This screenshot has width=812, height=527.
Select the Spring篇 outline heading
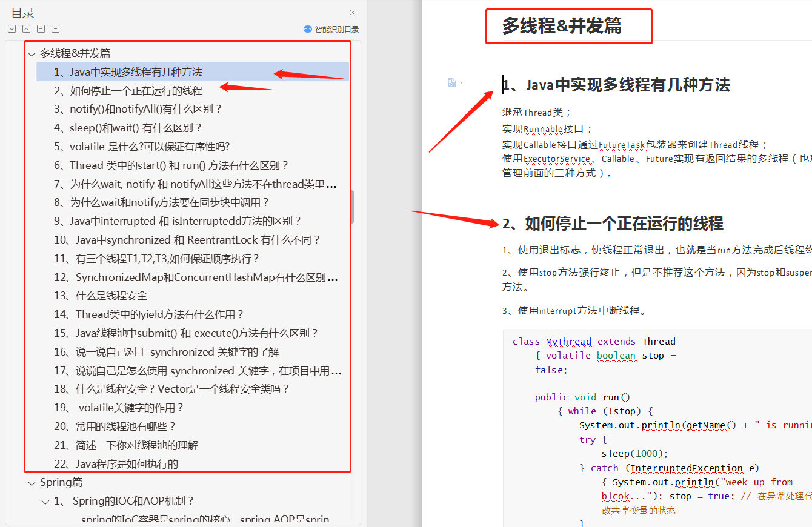click(x=61, y=483)
